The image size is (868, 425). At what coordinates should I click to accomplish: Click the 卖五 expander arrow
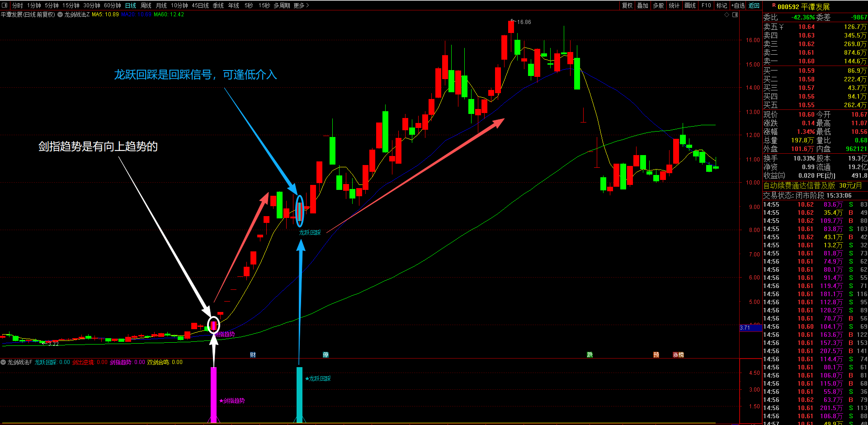[781, 27]
